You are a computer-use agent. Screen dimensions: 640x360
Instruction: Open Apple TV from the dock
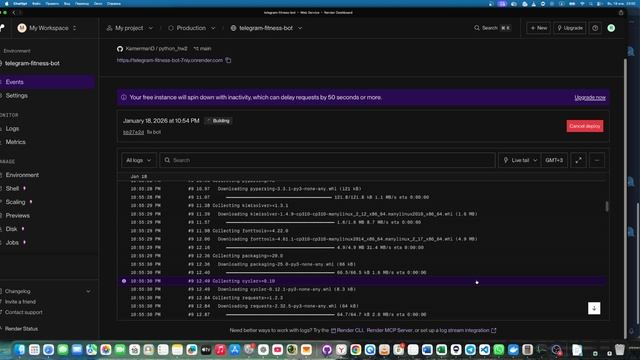tap(206, 350)
